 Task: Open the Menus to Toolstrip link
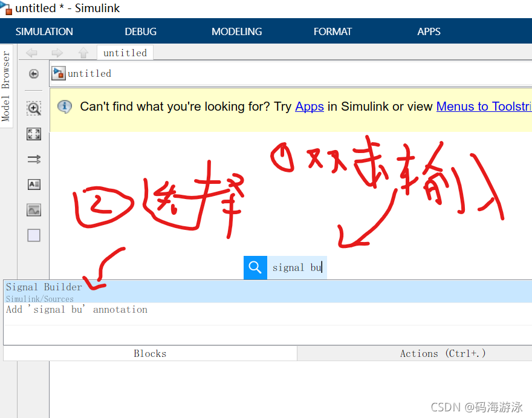tap(484, 106)
